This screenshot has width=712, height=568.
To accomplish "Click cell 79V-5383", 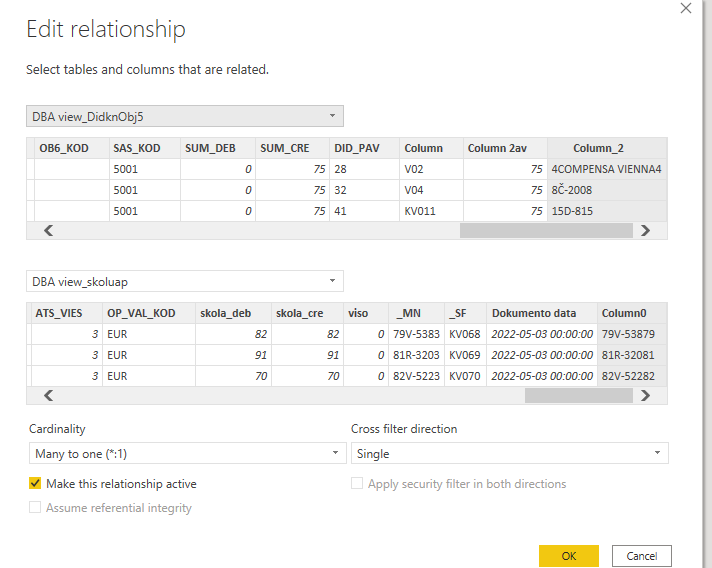I will 416,334.
